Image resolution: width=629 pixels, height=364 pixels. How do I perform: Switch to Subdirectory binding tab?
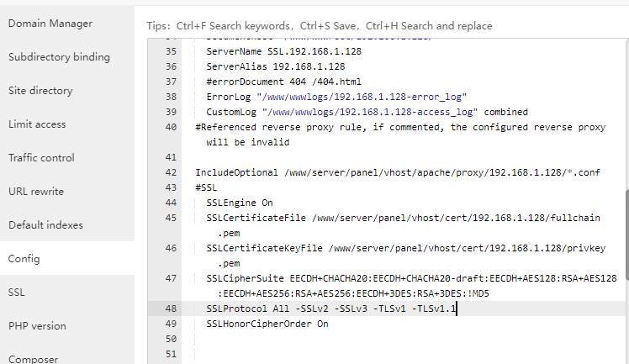tap(59, 57)
